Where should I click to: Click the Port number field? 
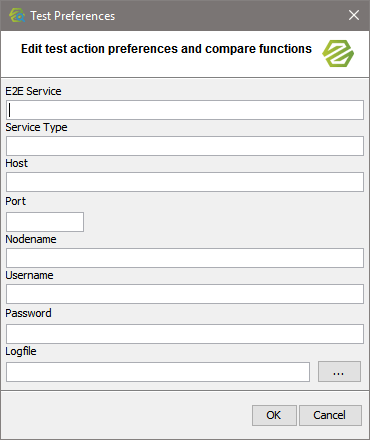[45, 222]
